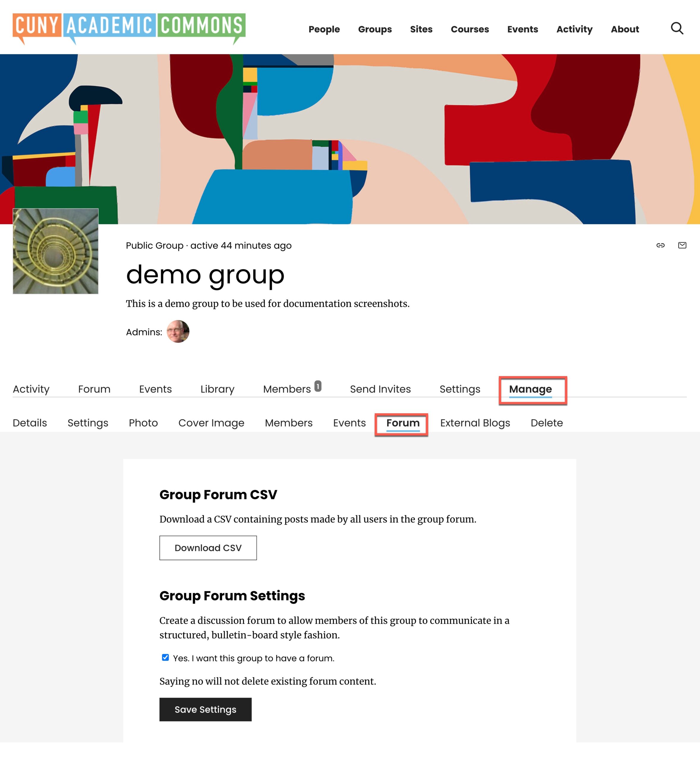This screenshot has width=700, height=761.
Task: Open Events sub-tab under Manage
Action: pos(349,423)
